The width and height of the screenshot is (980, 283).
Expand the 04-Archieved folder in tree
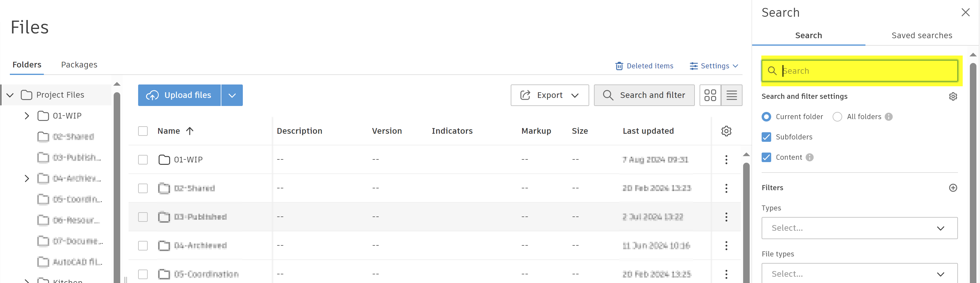coord(27,178)
